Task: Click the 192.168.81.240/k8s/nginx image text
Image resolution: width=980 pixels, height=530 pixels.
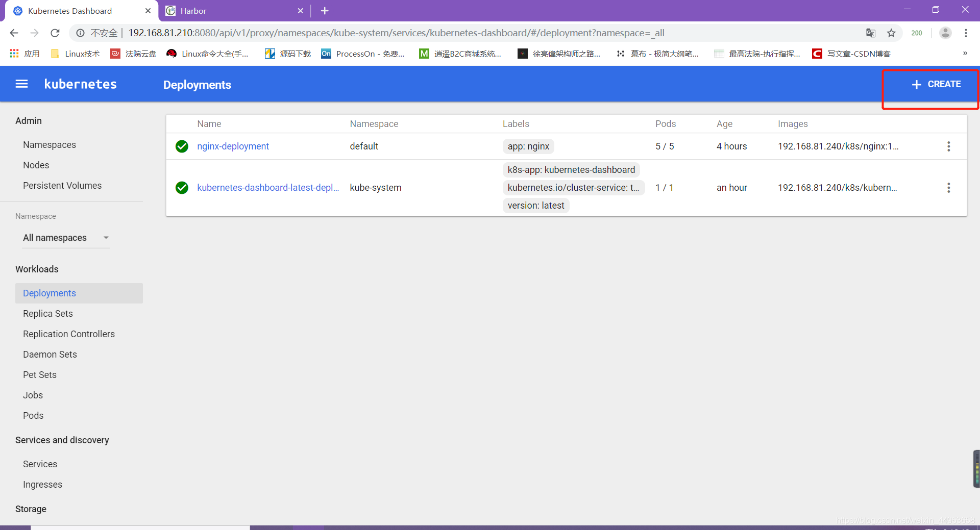Action: pyautogui.click(x=838, y=146)
